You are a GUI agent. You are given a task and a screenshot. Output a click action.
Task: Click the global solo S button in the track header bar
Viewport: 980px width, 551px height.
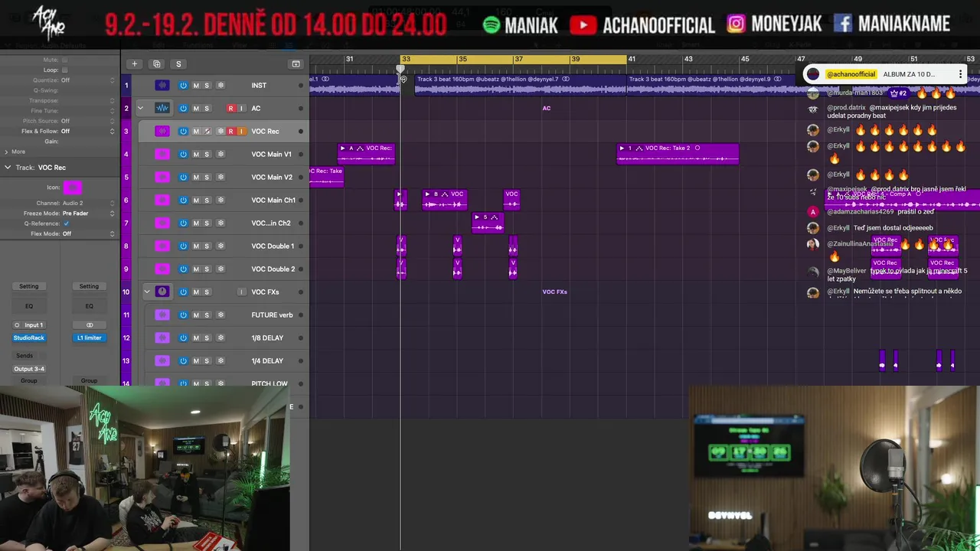[178, 64]
